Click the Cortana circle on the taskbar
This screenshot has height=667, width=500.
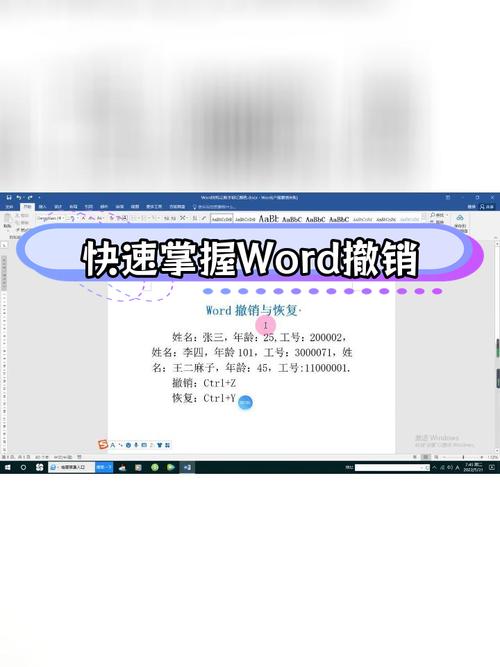coord(23,467)
